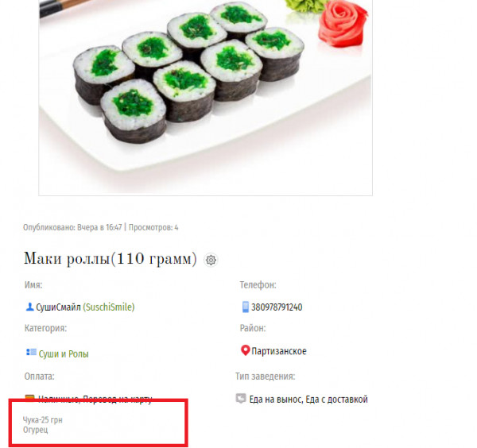
Task: Click the delivery type icon
Action: [x=241, y=399]
